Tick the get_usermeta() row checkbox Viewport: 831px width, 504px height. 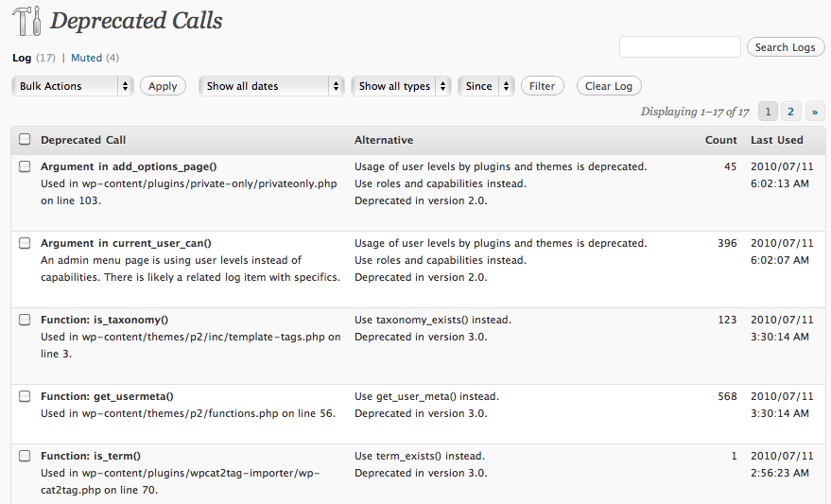tap(25, 396)
